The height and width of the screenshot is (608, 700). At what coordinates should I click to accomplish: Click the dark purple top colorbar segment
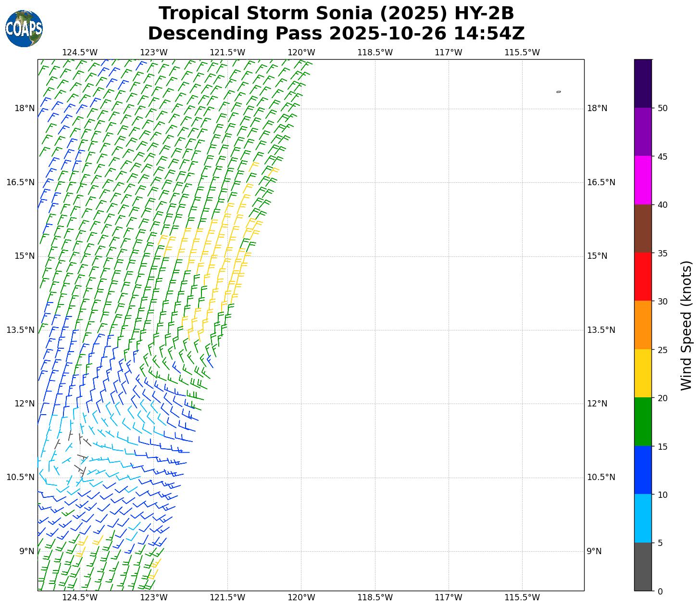click(x=643, y=84)
